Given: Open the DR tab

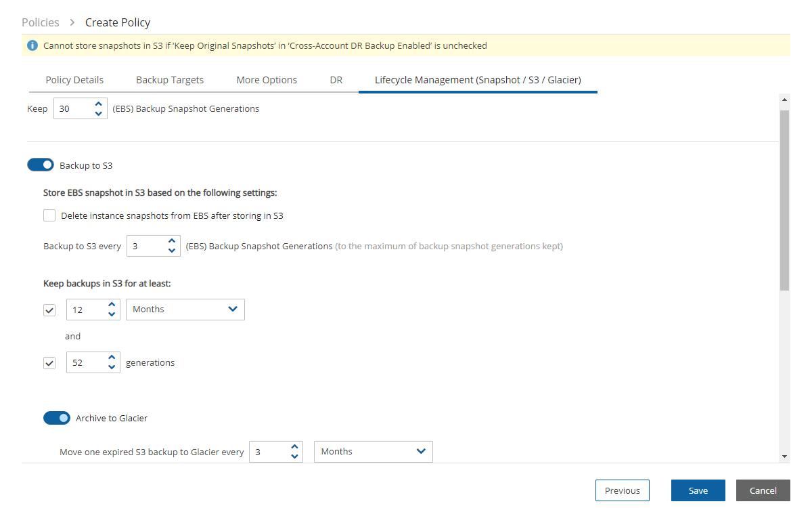Looking at the screenshot, I should click(336, 80).
